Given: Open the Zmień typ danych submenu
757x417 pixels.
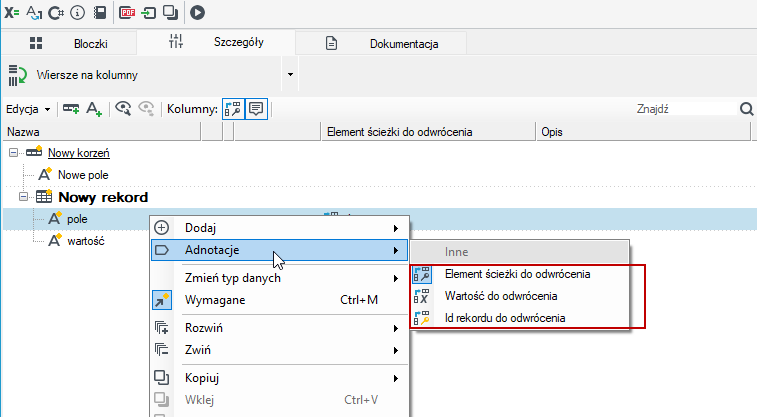Looking at the screenshot, I should (x=280, y=278).
